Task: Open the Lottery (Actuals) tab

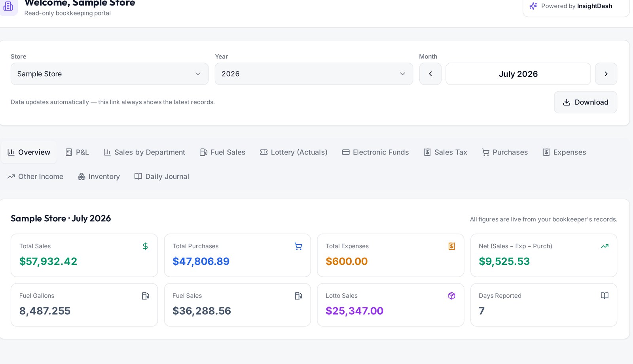Action: tap(294, 152)
